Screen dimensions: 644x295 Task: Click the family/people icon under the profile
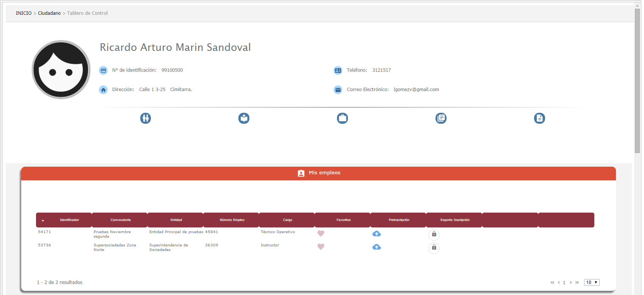[146, 118]
